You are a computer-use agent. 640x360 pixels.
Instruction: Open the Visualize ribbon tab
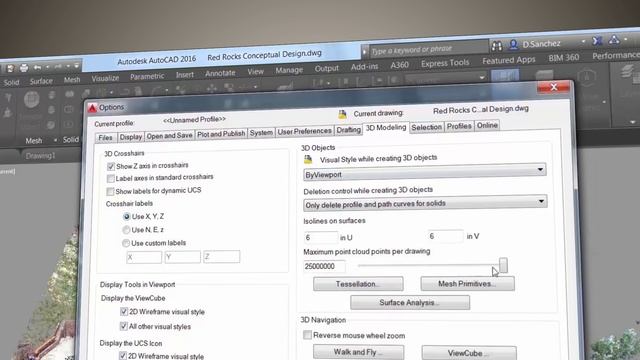coord(105,78)
